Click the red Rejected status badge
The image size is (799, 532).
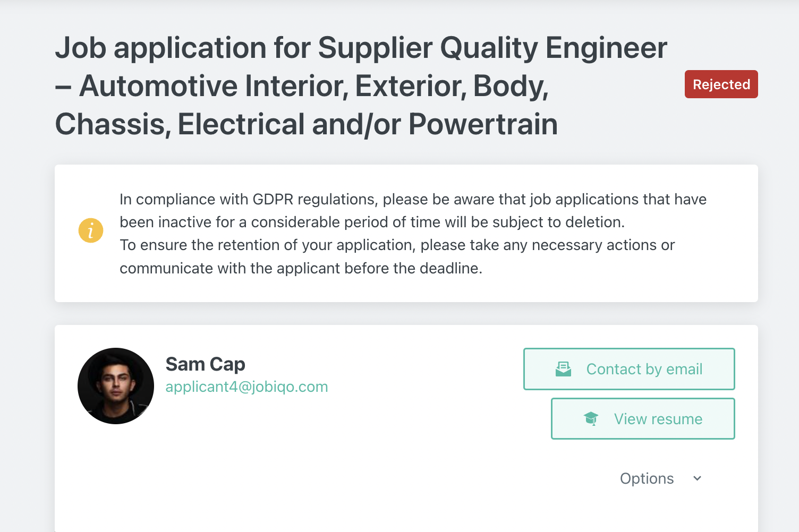click(721, 84)
